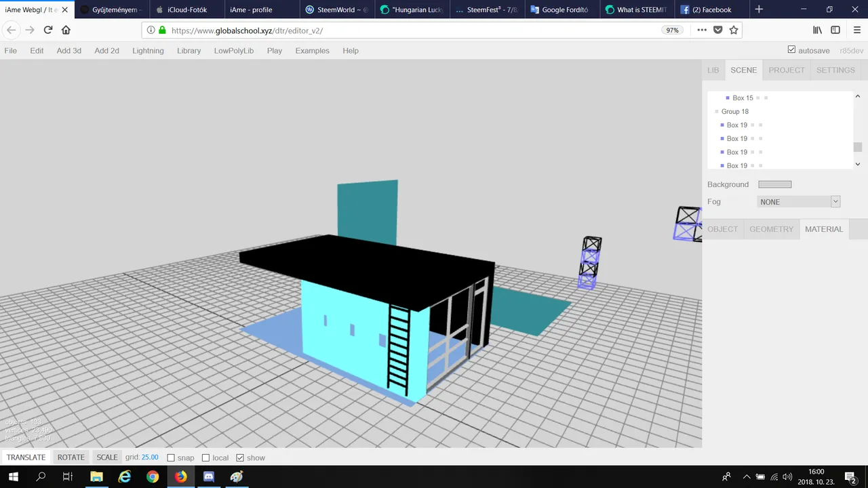Go back to the previous page
This screenshot has width=868, height=488.
click(12, 30)
